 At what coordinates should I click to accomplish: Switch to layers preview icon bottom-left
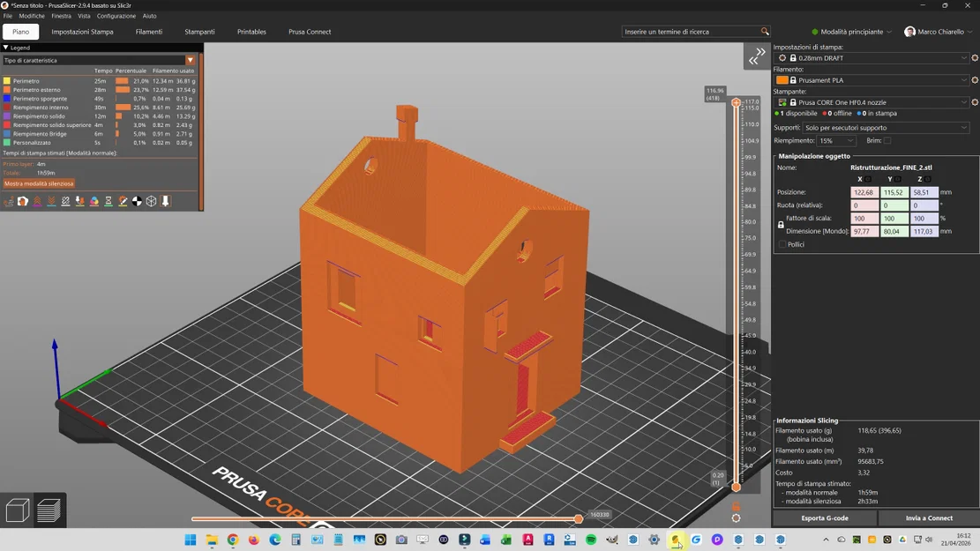click(49, 510)
